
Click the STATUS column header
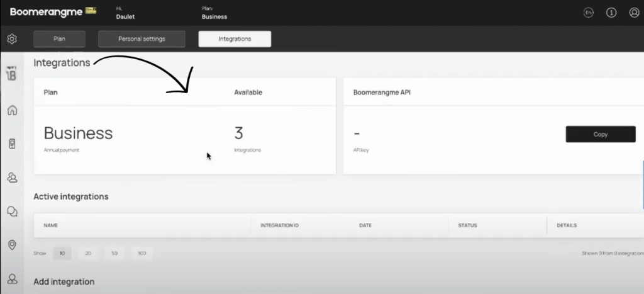[x=467, y=225]
